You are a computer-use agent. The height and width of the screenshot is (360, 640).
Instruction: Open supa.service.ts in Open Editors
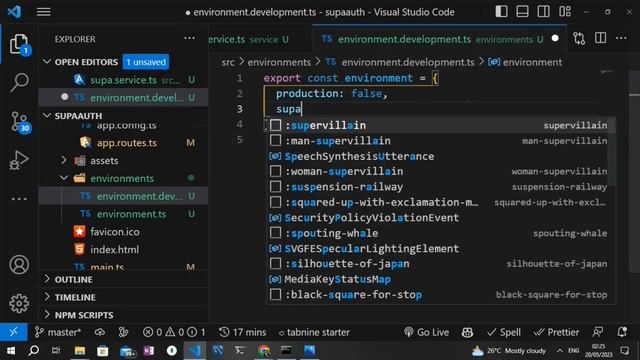(x=123, y=80)
